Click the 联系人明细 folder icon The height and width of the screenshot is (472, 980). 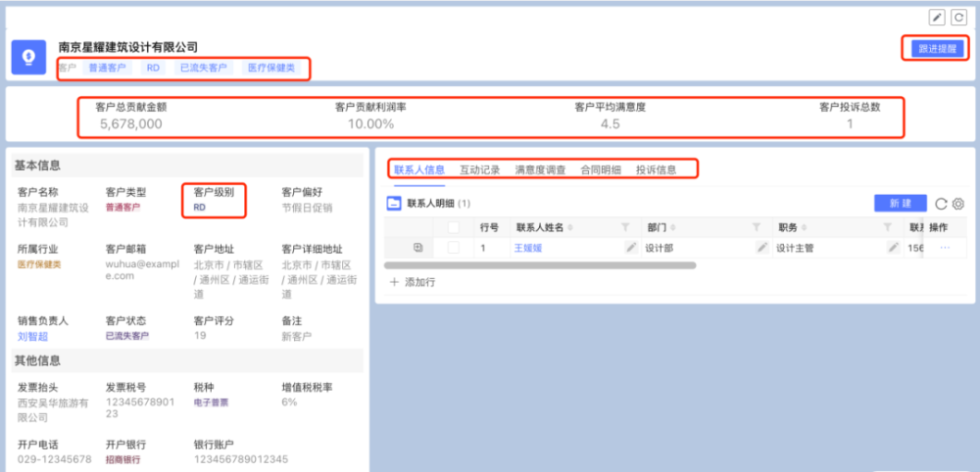[x=393, y=204]
